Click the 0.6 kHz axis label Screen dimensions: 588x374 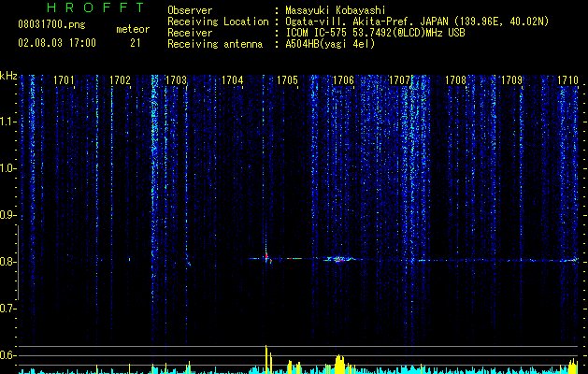[x=7, y=355]
